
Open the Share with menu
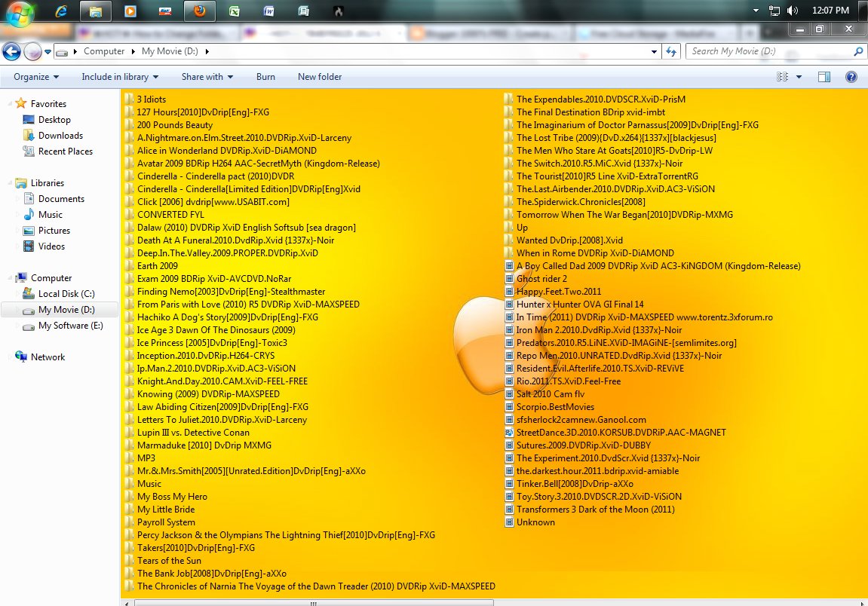207,77
